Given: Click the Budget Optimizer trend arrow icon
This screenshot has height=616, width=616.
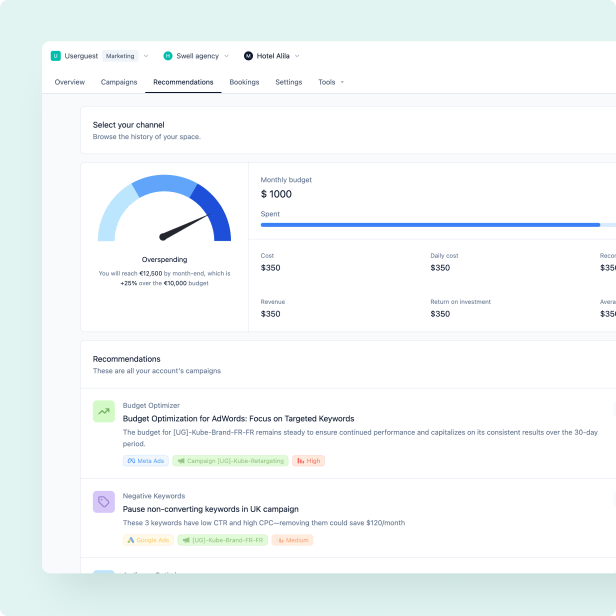Looking at the screenshot, I should tap(104, 411).
